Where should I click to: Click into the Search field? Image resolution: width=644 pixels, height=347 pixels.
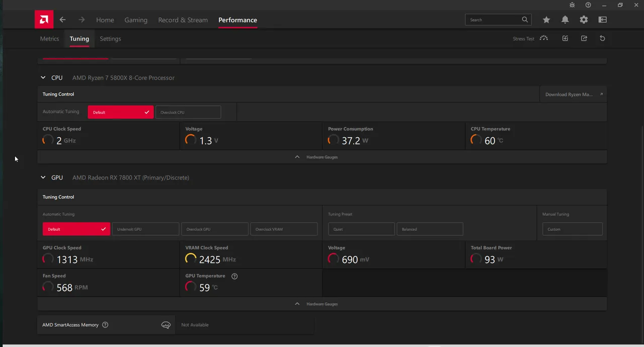494,20
